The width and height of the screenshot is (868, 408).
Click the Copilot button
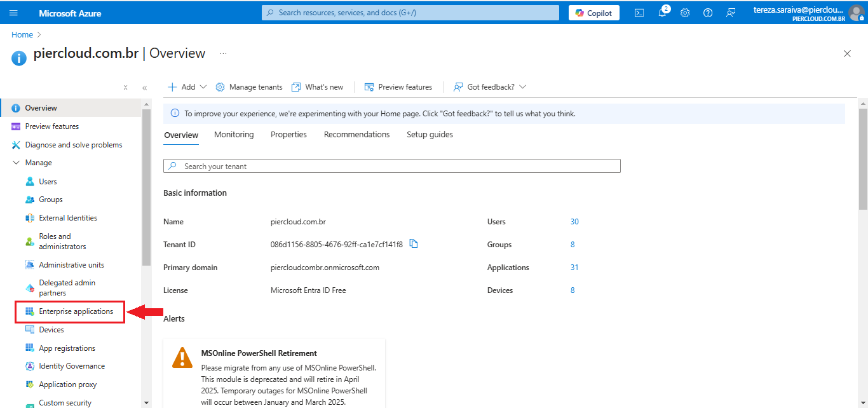coord(593,13)
